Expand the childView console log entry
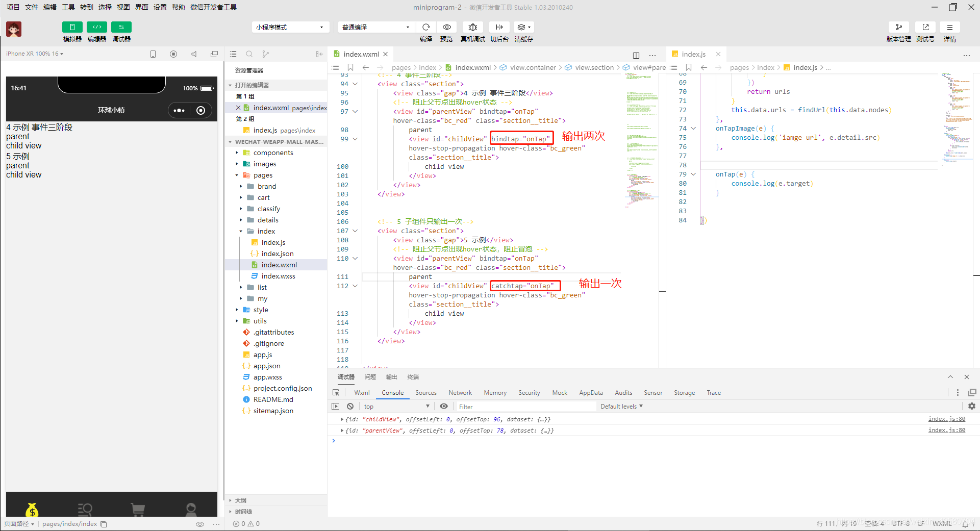 [342, 419]
